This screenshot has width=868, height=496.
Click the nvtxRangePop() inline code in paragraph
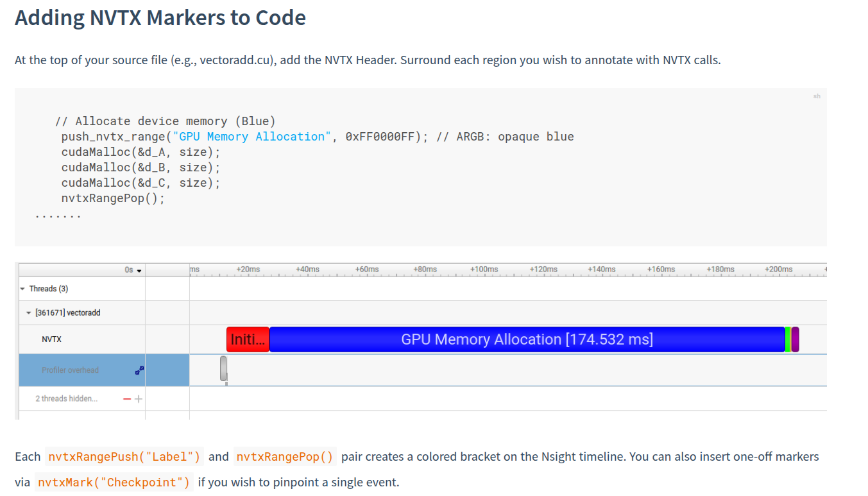285,457
